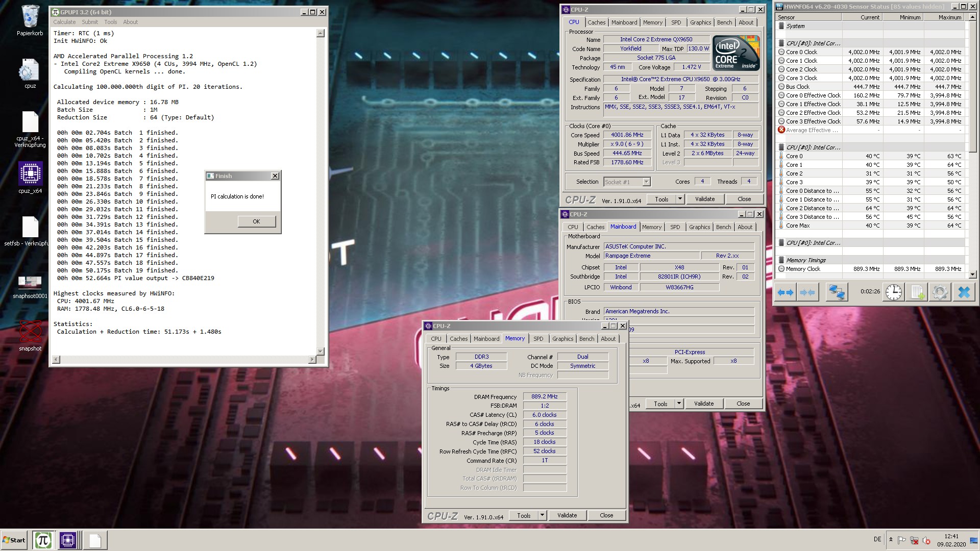Click Action Center flag tray icon

coord(901,540)
